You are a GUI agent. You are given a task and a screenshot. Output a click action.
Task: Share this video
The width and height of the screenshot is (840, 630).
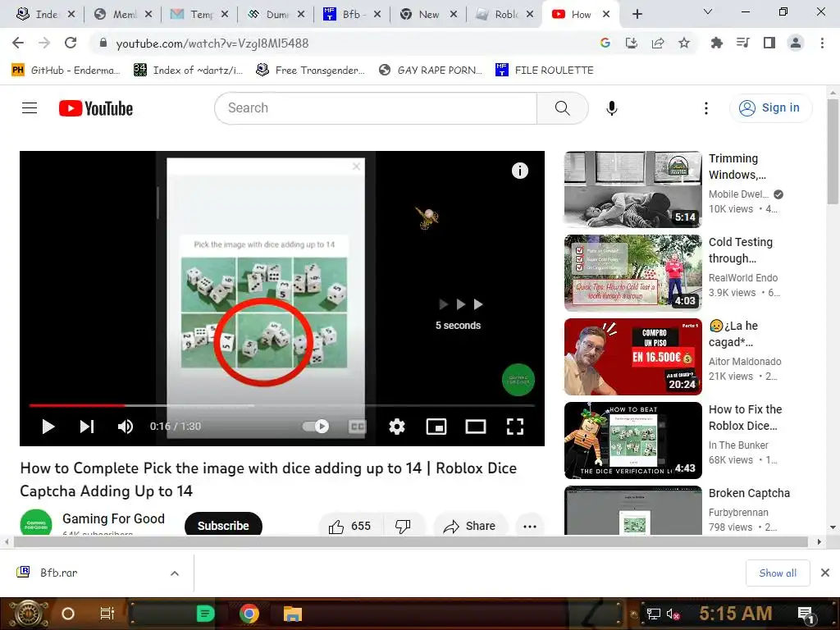tap(469, 526)
